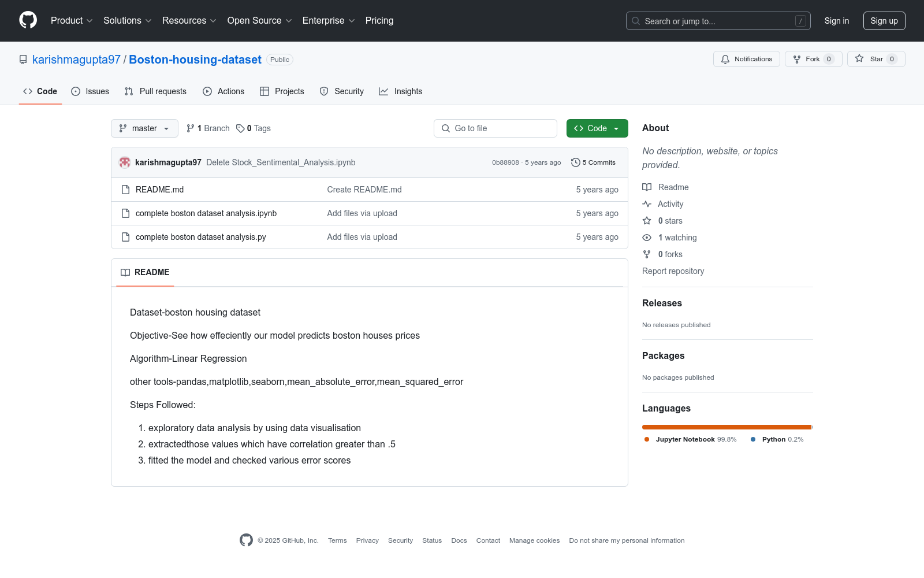Open Privacy in the footer
Image resolution: width=924 pixels, height=578 pixels.
pyautogui.click(x=367, y=540)
